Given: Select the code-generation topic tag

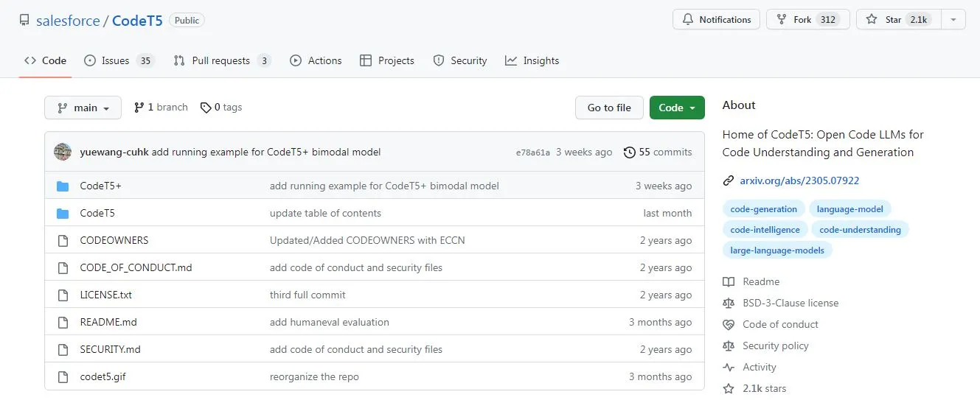Looking at the screenshot, I should [x=763, y=209].
